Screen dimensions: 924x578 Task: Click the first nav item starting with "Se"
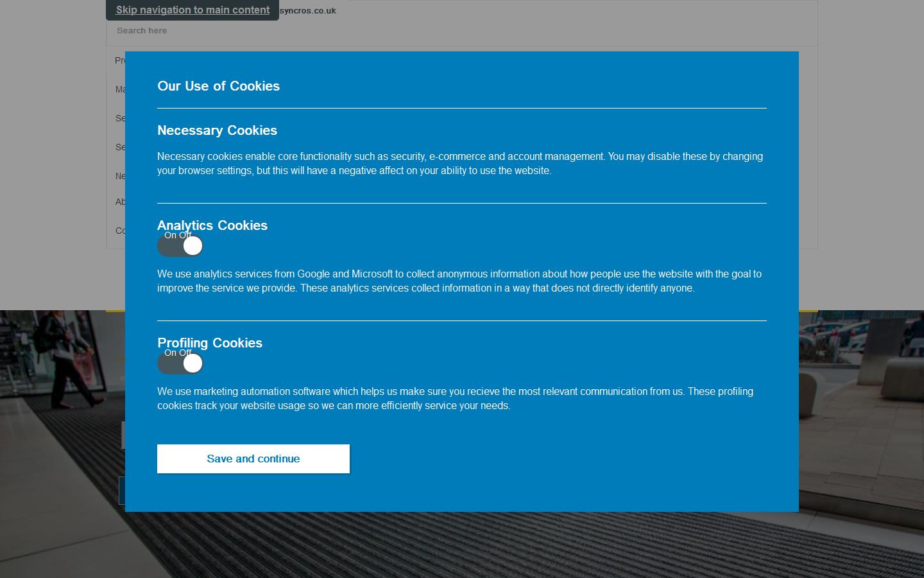tap(119, 118)
